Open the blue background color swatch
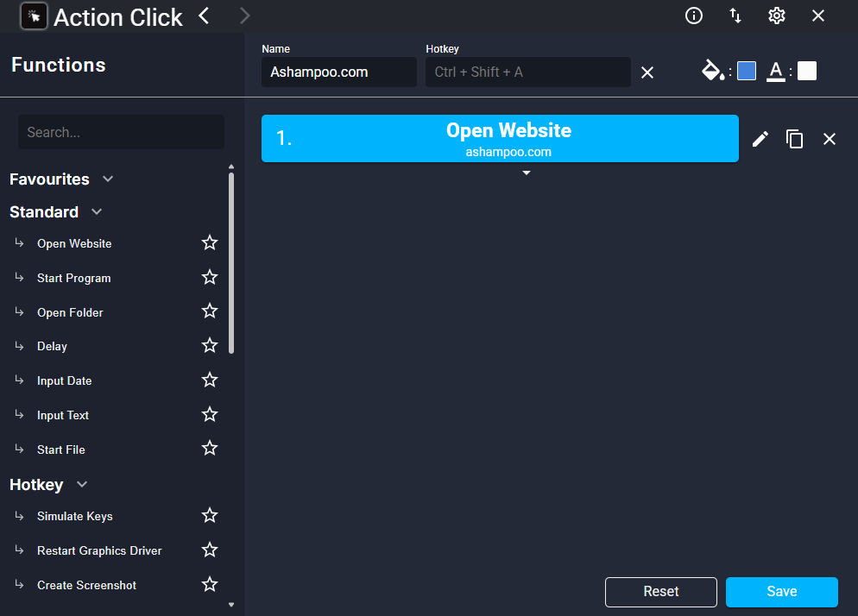Image resolution: width=858 pixels, height=616 pixels. pyautogui.click(x=747, y=71)
